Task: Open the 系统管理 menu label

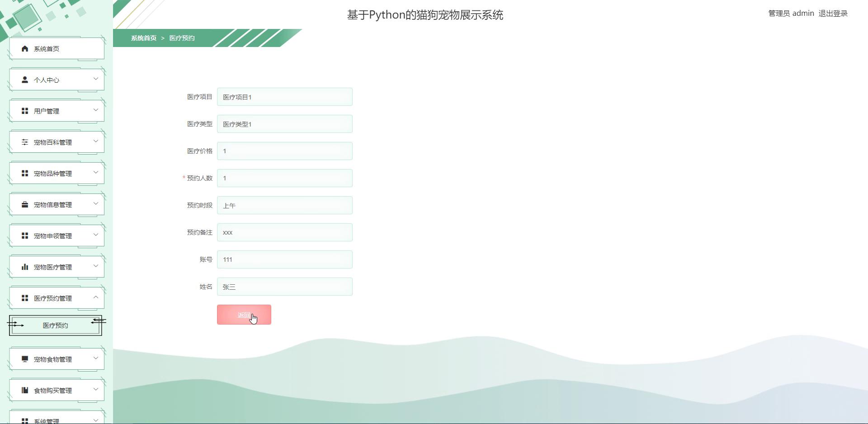Action: point(47,421)
